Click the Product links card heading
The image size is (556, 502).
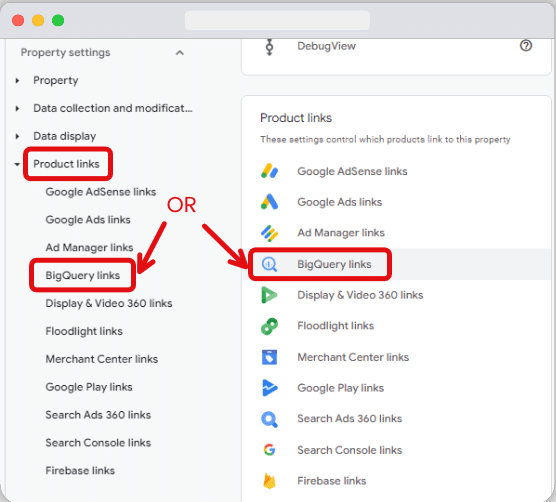(x=296, y=118)
